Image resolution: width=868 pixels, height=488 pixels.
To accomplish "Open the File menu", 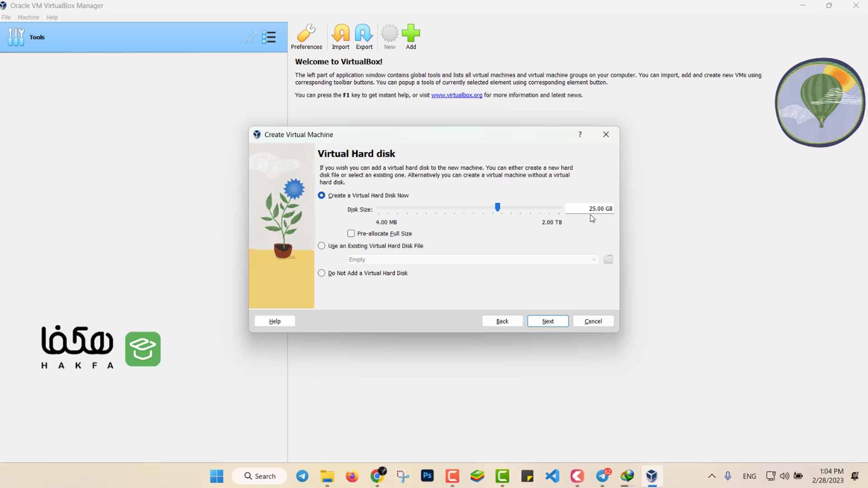I will (x=6, y=17).
